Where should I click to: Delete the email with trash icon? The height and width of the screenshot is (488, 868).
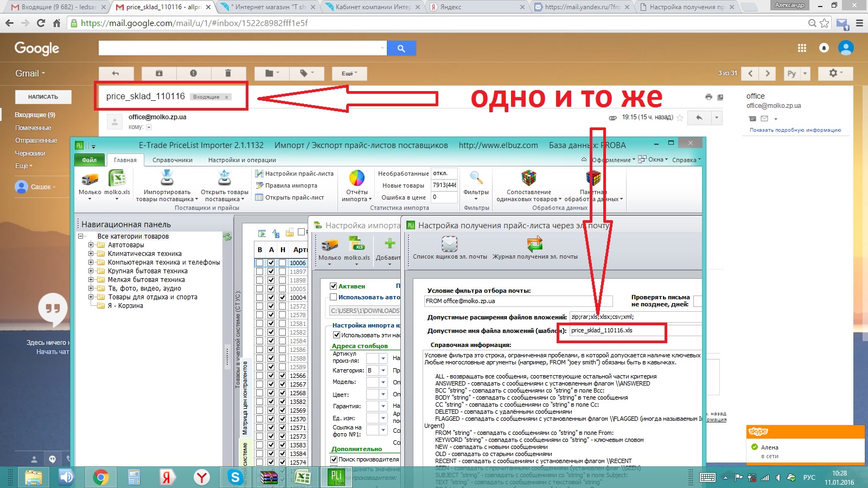pyautogui.click(x=228, y=73)
